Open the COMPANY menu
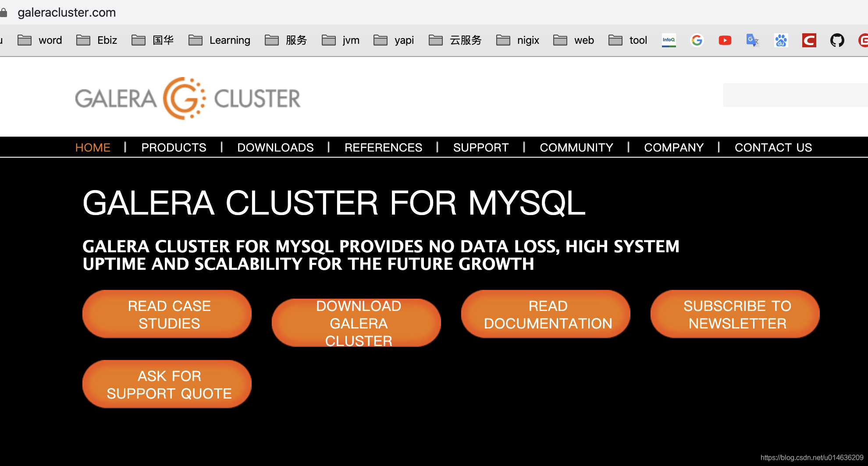Image resolution: width=868 pixels, height=466 pixels. (674, 148)
